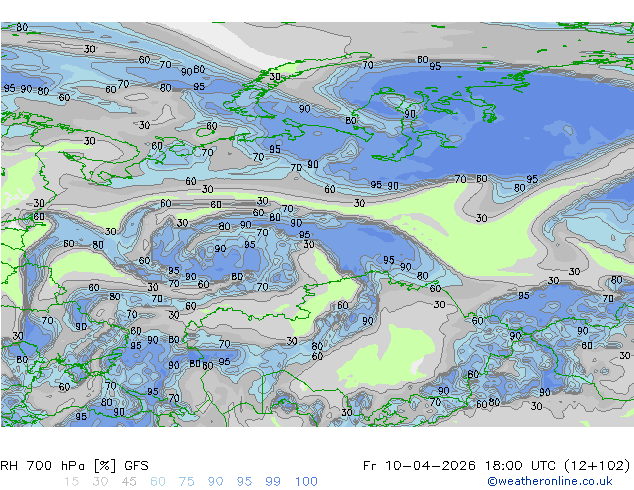
Task: Click legend value 90
Action: 215,482
